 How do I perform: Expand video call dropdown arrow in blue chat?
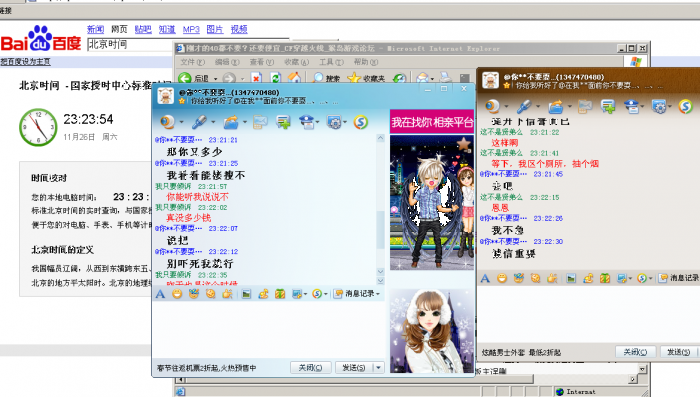pos(181,122)
